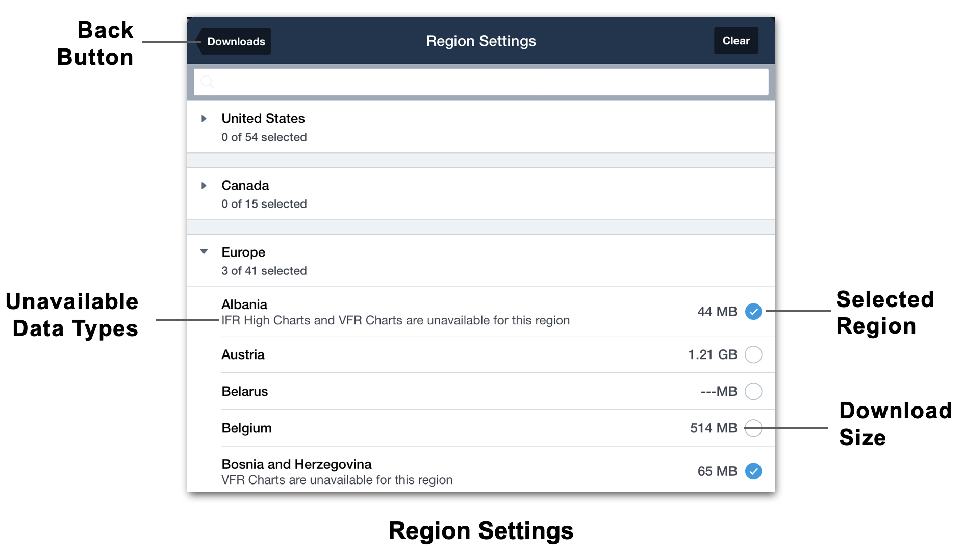Click '0 of 15 selected' text

pyautogui.click(x=264, y=204)
